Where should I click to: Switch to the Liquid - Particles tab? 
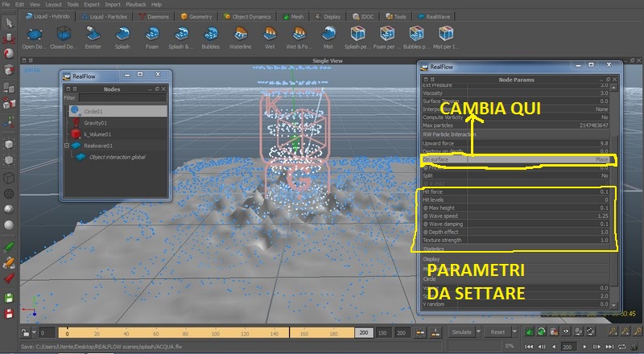[105, 16]
